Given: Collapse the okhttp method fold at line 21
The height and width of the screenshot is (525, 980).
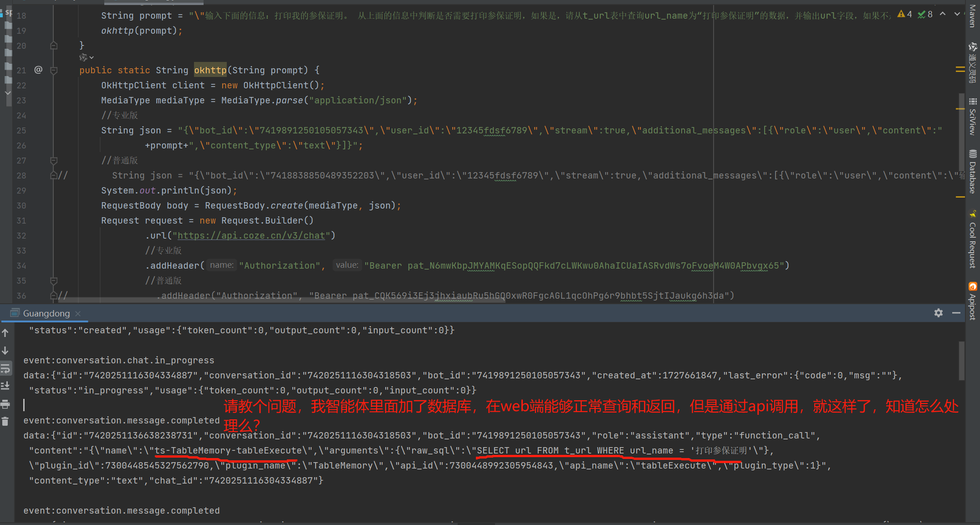Looking at the screenshot, I should pyautogui.click(x=54, y=70).
